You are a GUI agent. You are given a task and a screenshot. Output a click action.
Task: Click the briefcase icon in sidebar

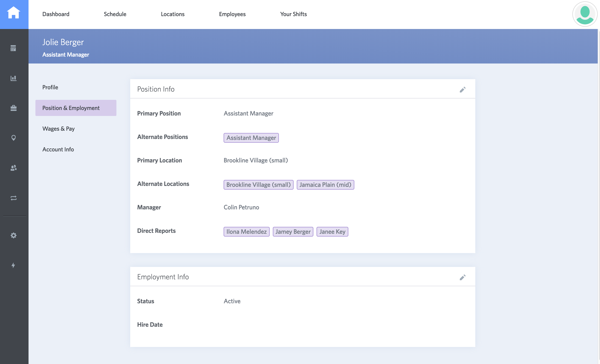pyautogui.click(x=13, y=108)
